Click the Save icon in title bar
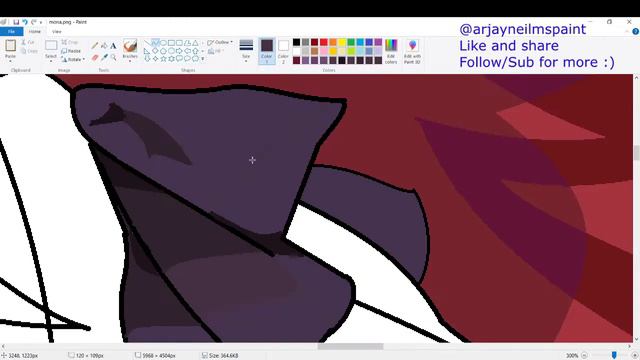Viewport: 640px width, 360px height. point(16,22)
